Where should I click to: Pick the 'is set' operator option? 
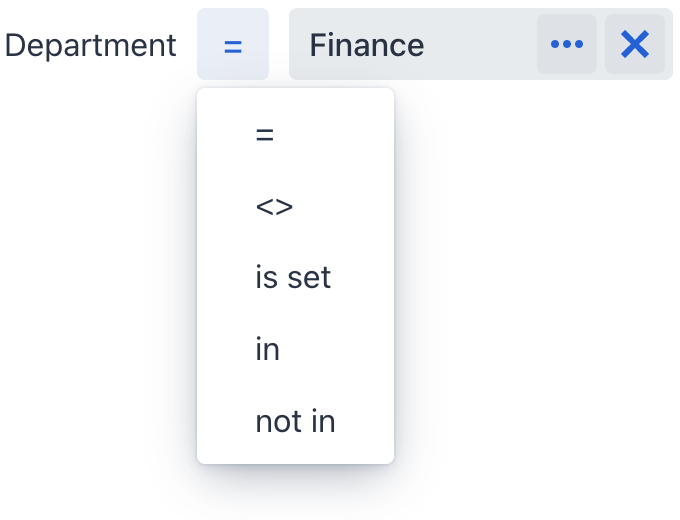[293, 278]
